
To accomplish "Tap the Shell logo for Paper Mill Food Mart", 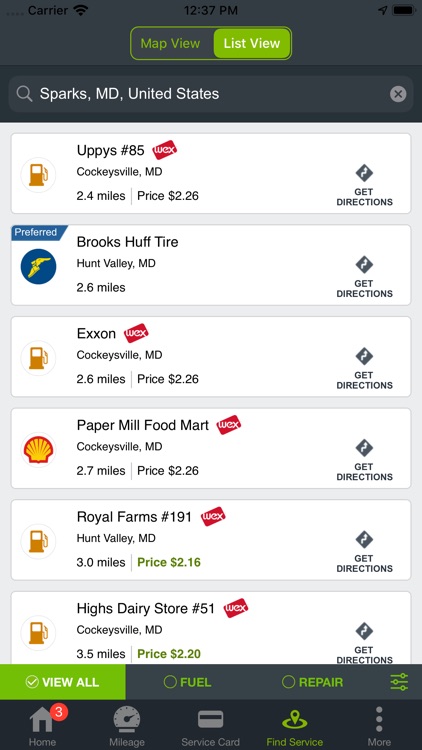I will tap(38, 450).
